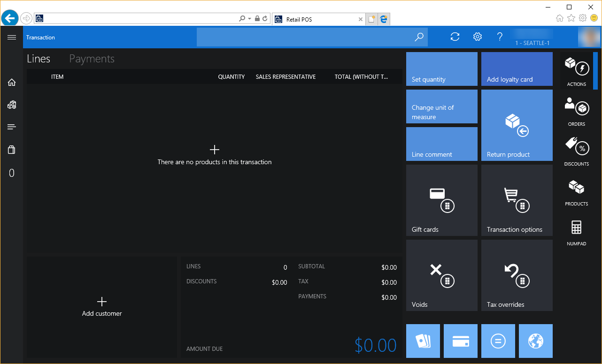Open browser tools gear in title bar
The width and height of the screenshot is (602, 364).
coord(583,18)
